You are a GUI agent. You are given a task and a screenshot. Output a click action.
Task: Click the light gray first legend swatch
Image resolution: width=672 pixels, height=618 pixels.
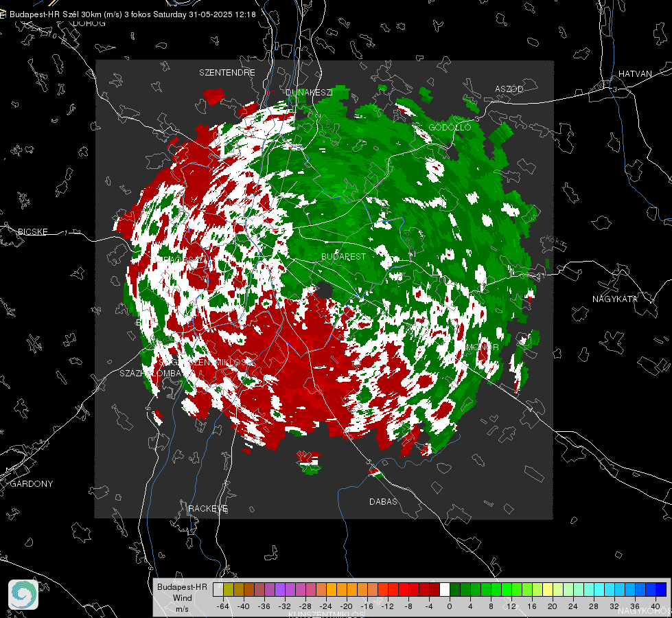[218, 590]
